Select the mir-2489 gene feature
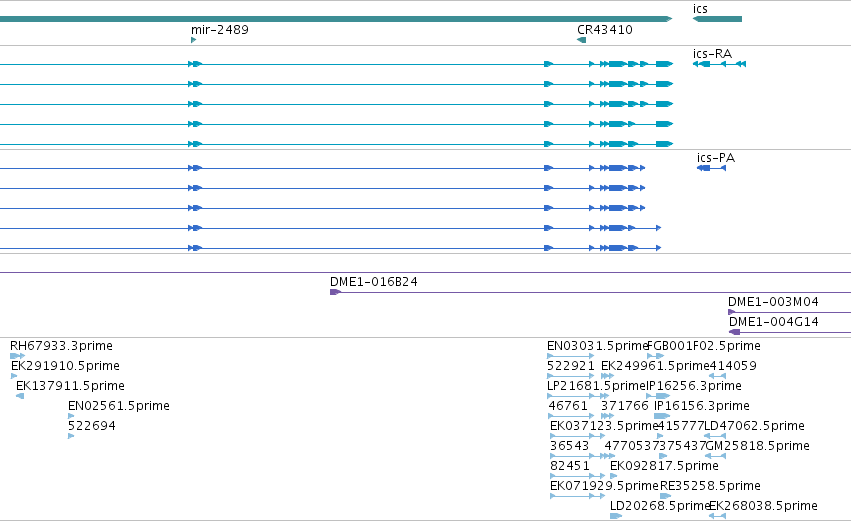The width and height of the screenshot is (851, 521). pos(194,40)
